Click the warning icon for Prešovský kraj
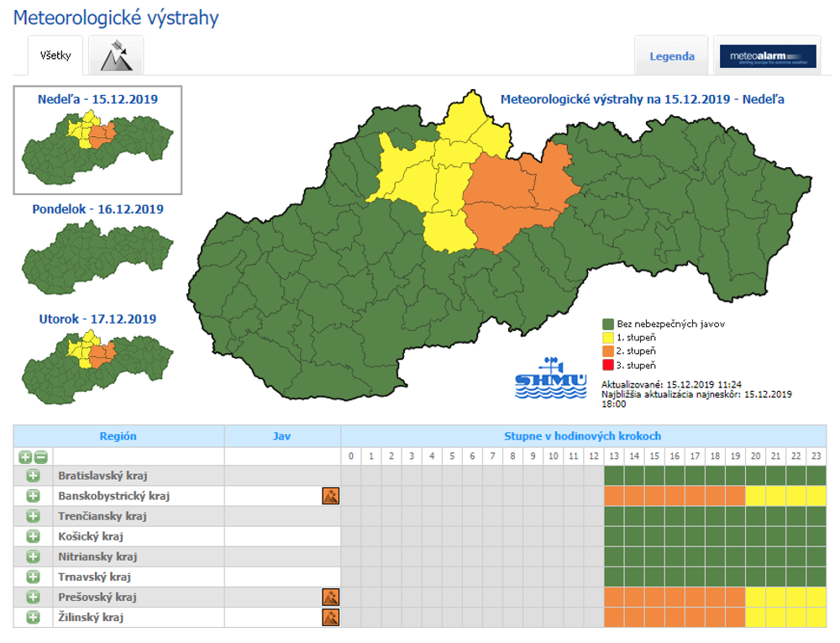The height and width of the screenshot is (643, 840). click(x=331, y=598)
